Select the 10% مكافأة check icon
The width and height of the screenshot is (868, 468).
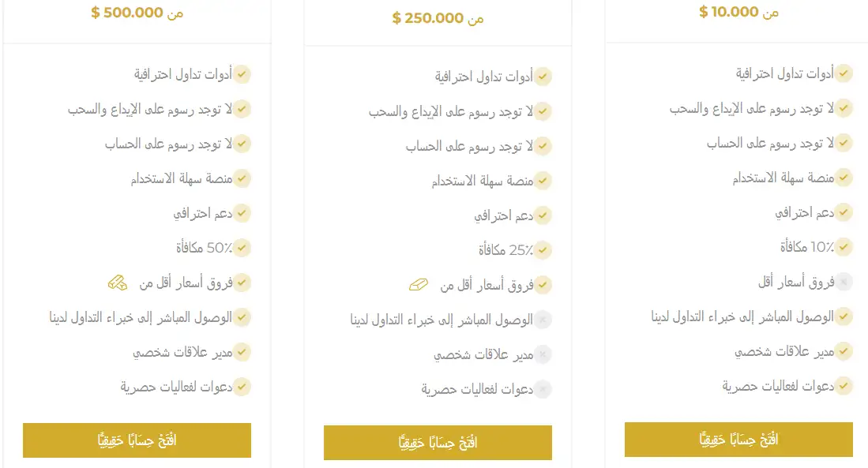(x=844, y=246)
